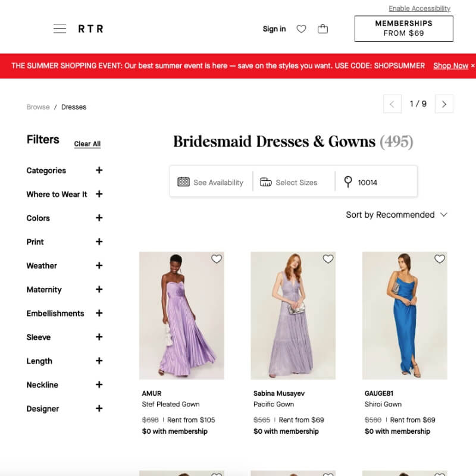Click the location pin next to 10014
Image resolution: width=476 pixels, height=476 pixels.
click(348, 181)
